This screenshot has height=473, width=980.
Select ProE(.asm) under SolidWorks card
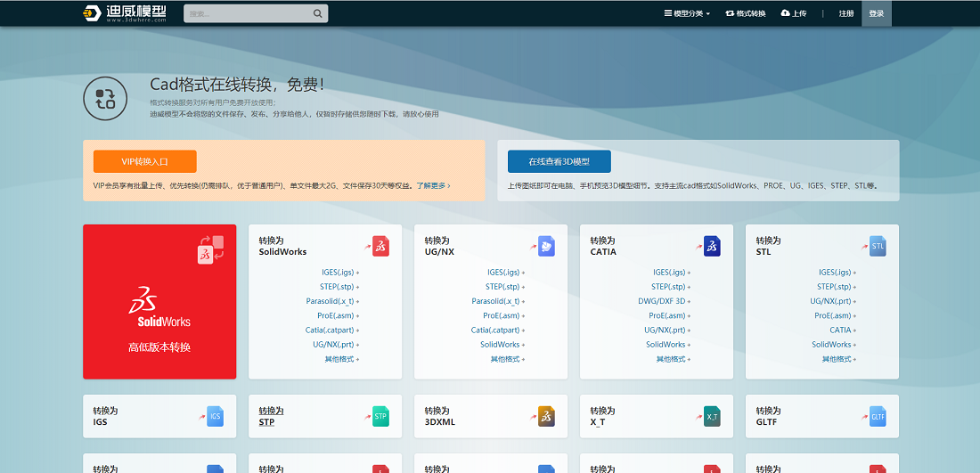coord(339,315)
